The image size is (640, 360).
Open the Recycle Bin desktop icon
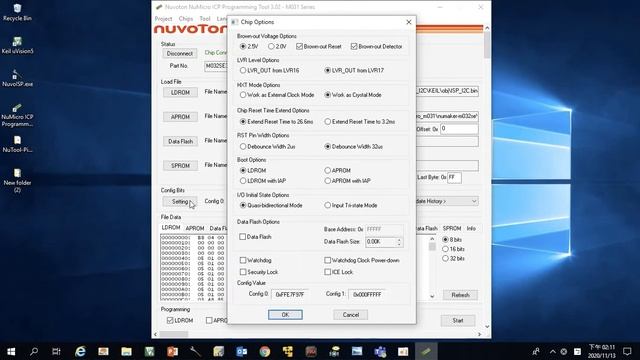point(17,12)
